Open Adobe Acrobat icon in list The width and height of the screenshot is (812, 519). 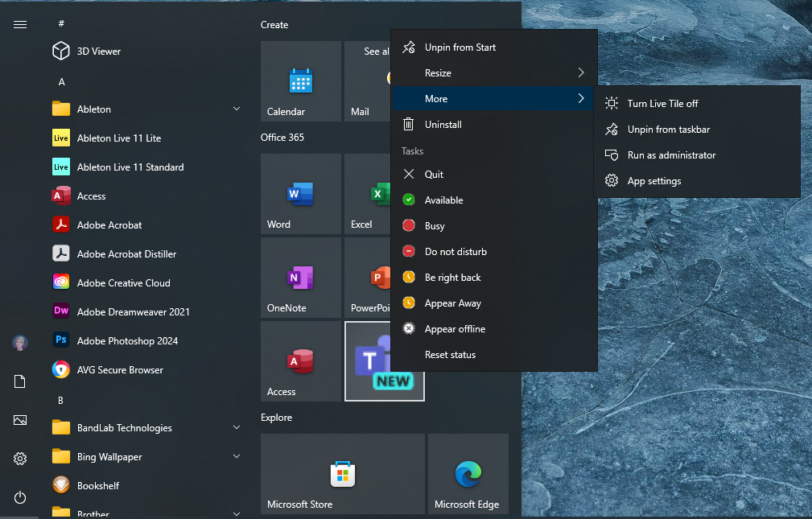click(61, 224)
